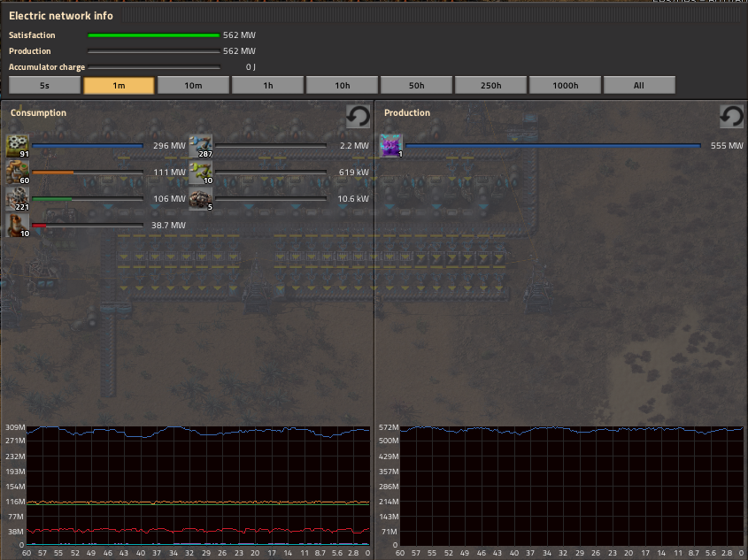Click the 10.6 kW consumer icon
The width and height of the screenshot is (748, 560).
(x=201, y=199)
